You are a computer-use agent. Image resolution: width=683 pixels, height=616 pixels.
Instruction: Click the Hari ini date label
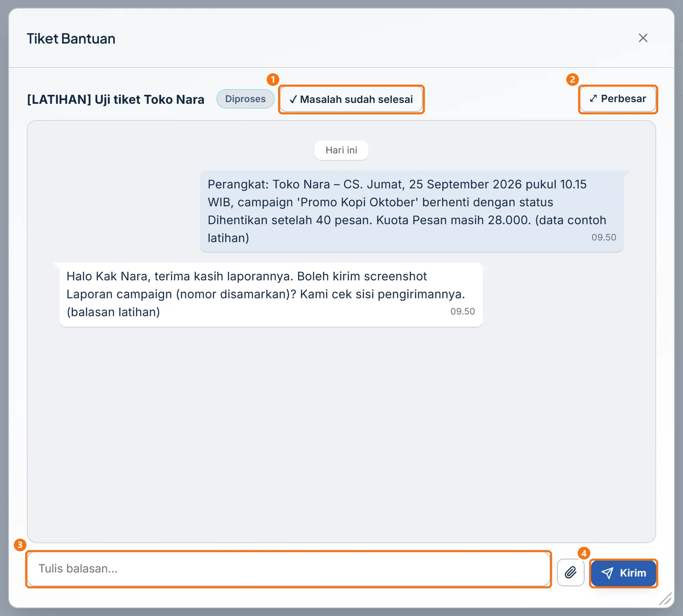click(341, 150)
